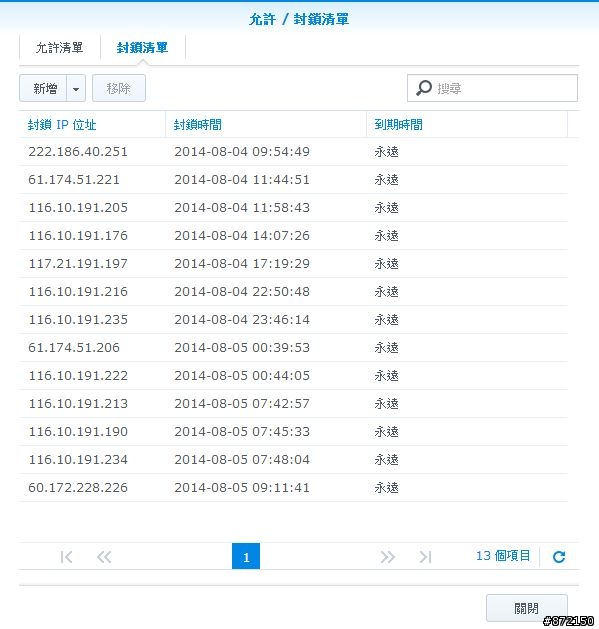Click block time 2014-08-04 14:07:26
Image resolution: width=599 pixels, height=629 pixels.
point(242,235)
